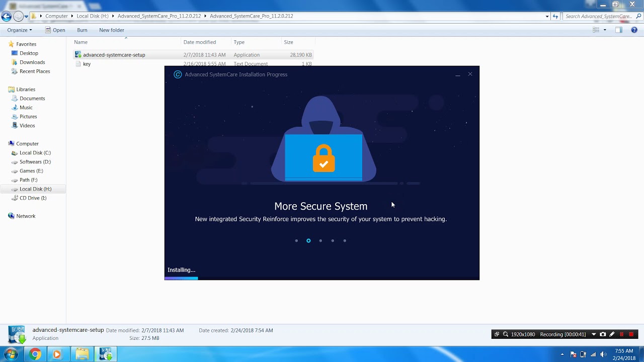This screenshot has width=644, height=362.
Task: Take a screenshot with recorder camera icon
Action: coord(603,334)
